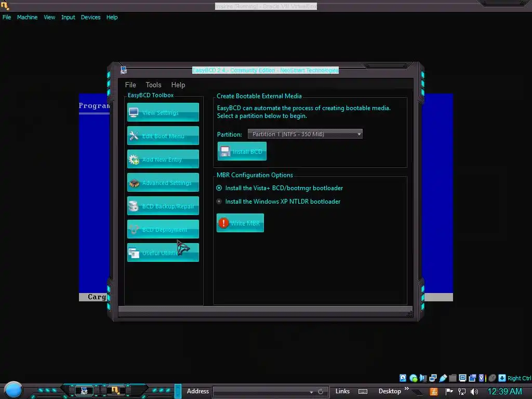
Task: Click the VirtualBox window title icon
Action: pos(5,5)
